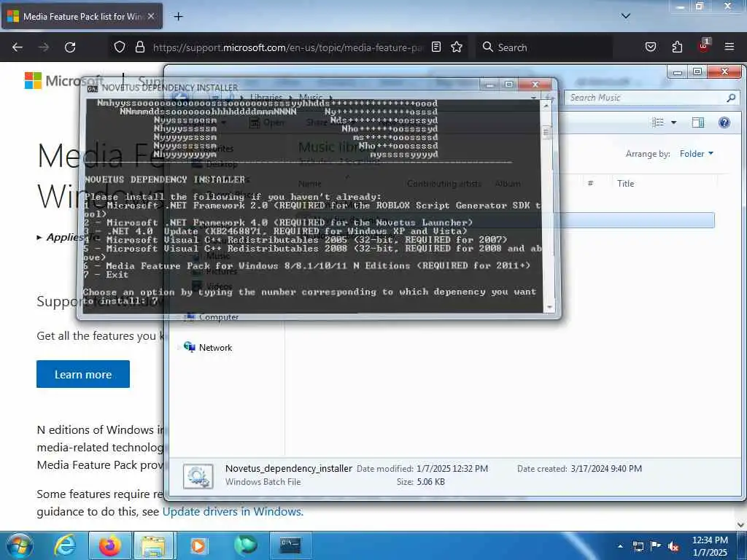Screen dimensions: 747x560
Task: Toggle the Explorer preview pane icon
Action: [698, 122]
